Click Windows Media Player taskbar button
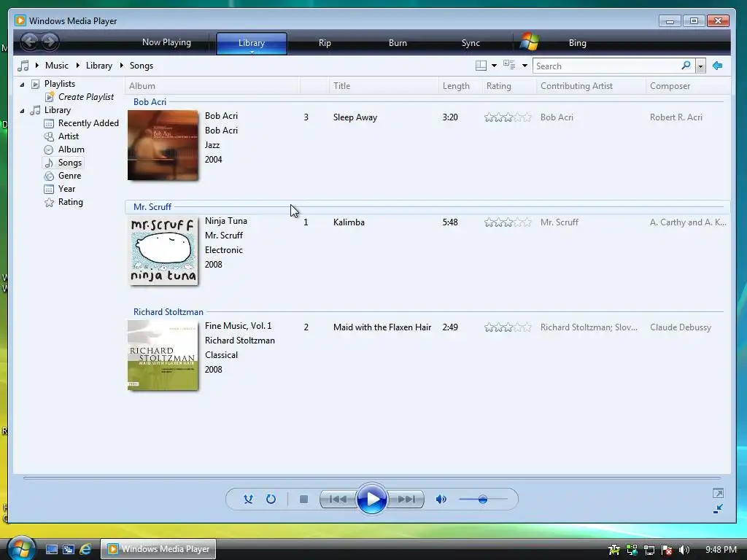Screen dimensions: 747x560 pyautogui.click(x=158, y=549)
